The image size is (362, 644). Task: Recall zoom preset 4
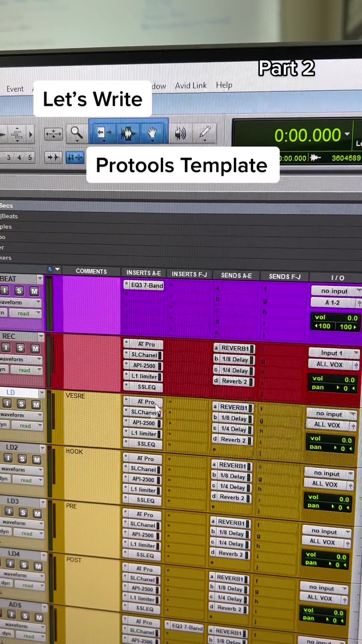pos(19,157)
